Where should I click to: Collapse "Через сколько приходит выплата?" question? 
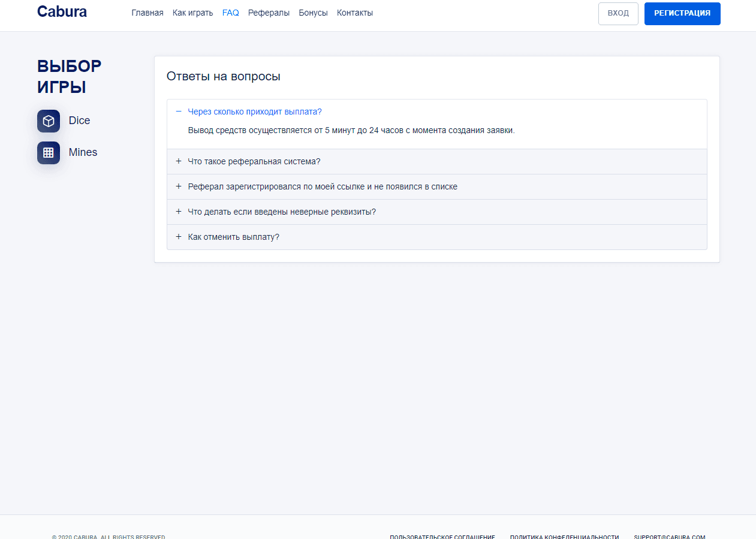(255, 112)
